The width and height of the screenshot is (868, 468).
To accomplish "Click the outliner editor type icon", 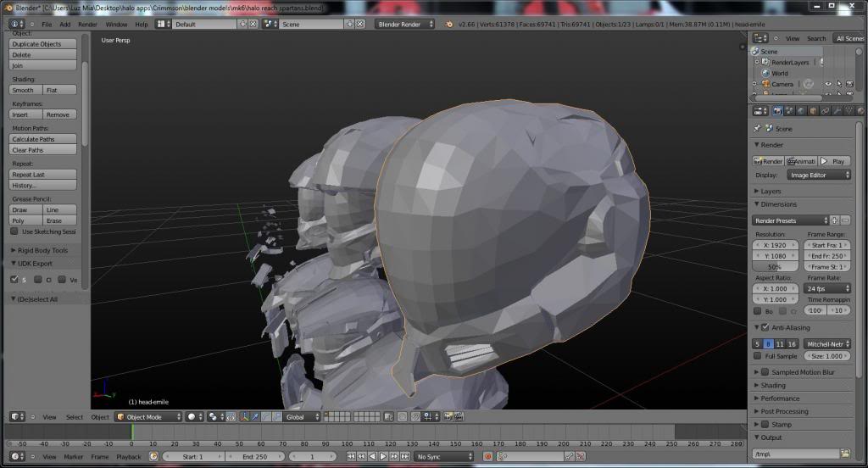I will click(x=760, y=38).
